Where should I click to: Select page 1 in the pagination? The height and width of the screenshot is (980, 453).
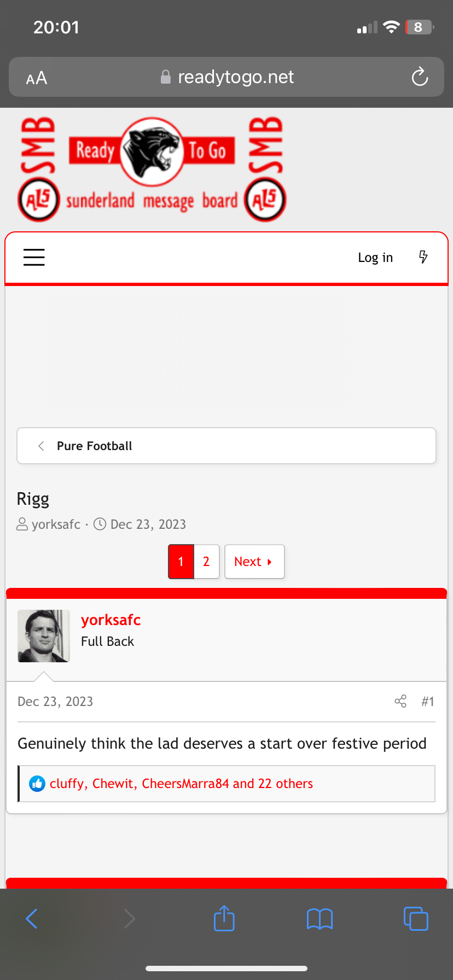[181, 562]
